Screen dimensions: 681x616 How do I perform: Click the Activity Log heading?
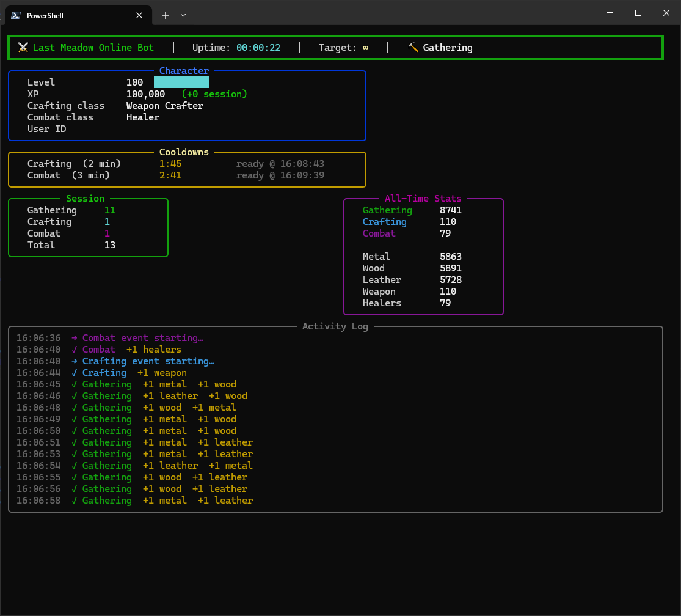[335, 326]
